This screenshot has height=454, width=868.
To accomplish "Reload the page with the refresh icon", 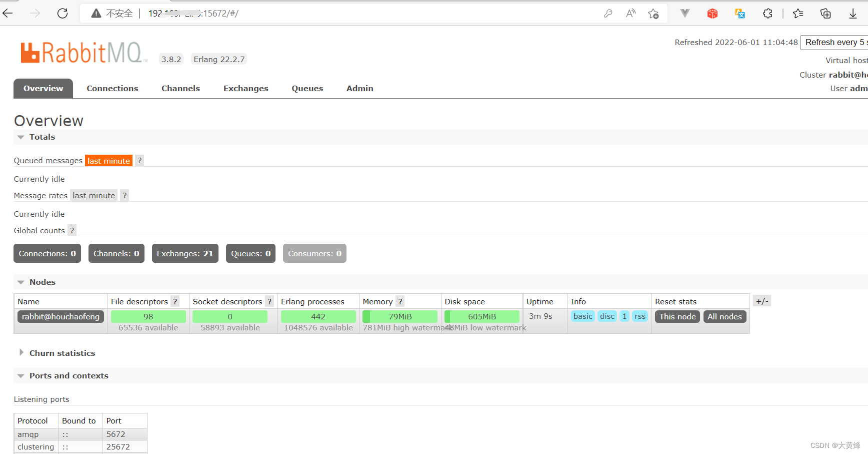I will [x=62, y=14].
